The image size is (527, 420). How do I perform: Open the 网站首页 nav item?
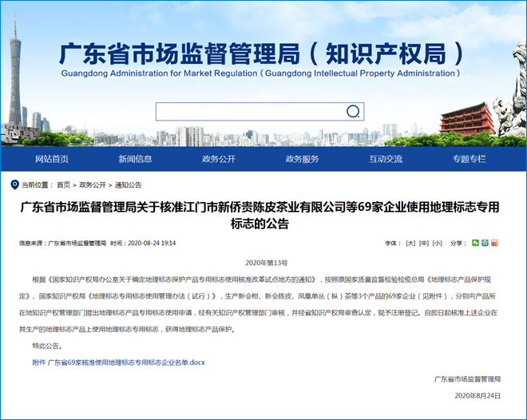(x=52, y=159)
